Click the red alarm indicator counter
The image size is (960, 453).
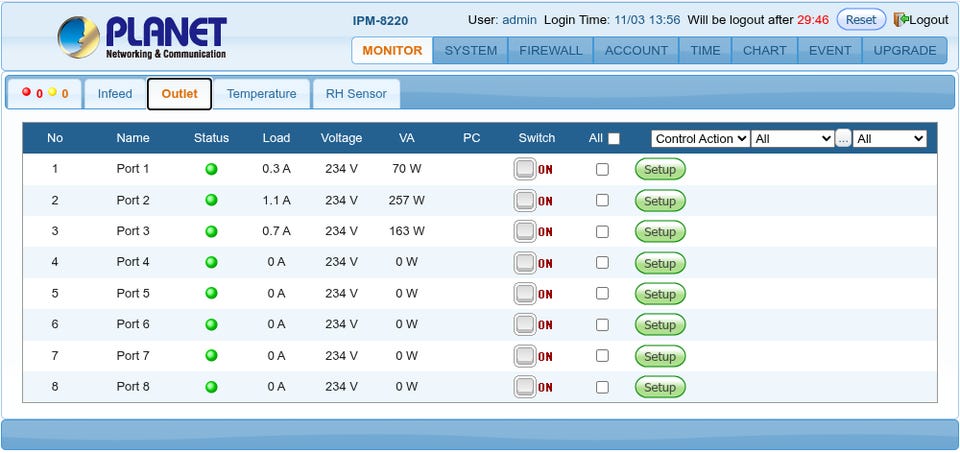[x=32, y=94]
